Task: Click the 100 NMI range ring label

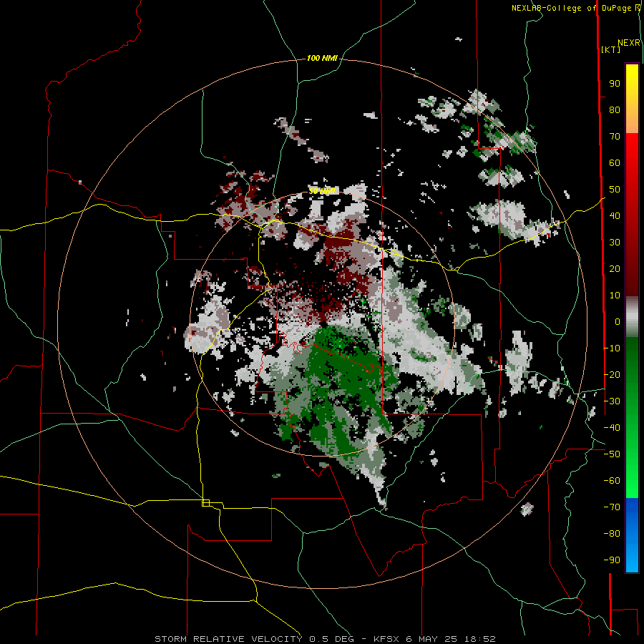Action: click(322, 59)
